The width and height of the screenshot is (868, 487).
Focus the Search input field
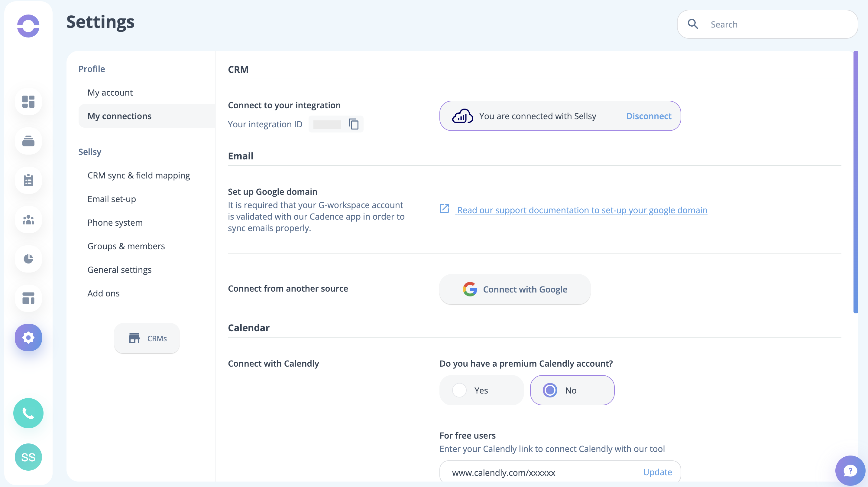[x=767, y=24]
